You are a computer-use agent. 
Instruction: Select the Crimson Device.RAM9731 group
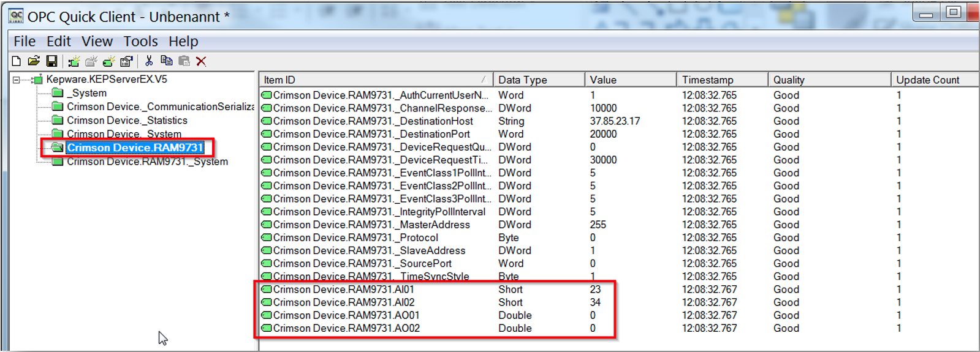pyautogui.click(x=135, y=148)
